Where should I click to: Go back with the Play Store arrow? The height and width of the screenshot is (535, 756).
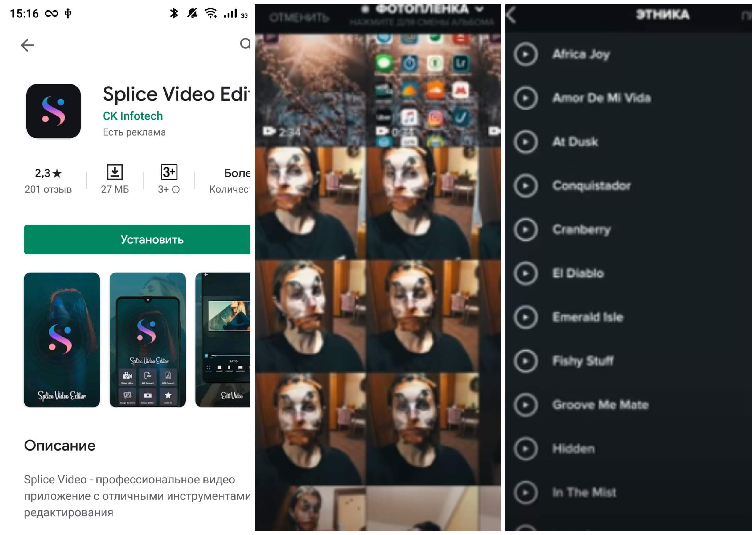click(27, 45)
